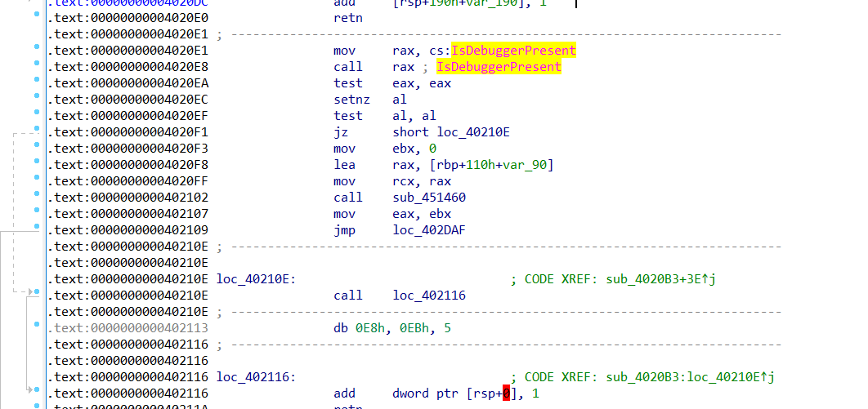Click the gutter dot at mov ebx, 0
The height and width of the screenshot is (409, 868).
click(x=37, y=148)
